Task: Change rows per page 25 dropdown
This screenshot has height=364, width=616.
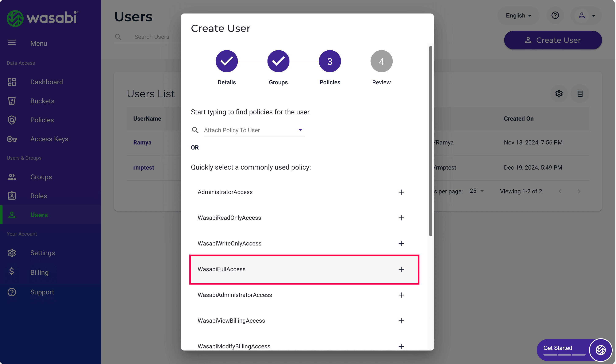Action: (x=476, y=191)
